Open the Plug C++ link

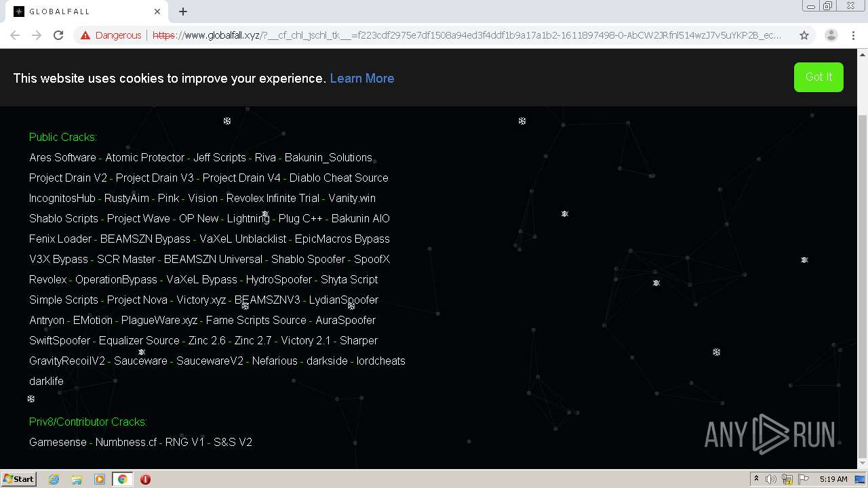coord(300,218)
